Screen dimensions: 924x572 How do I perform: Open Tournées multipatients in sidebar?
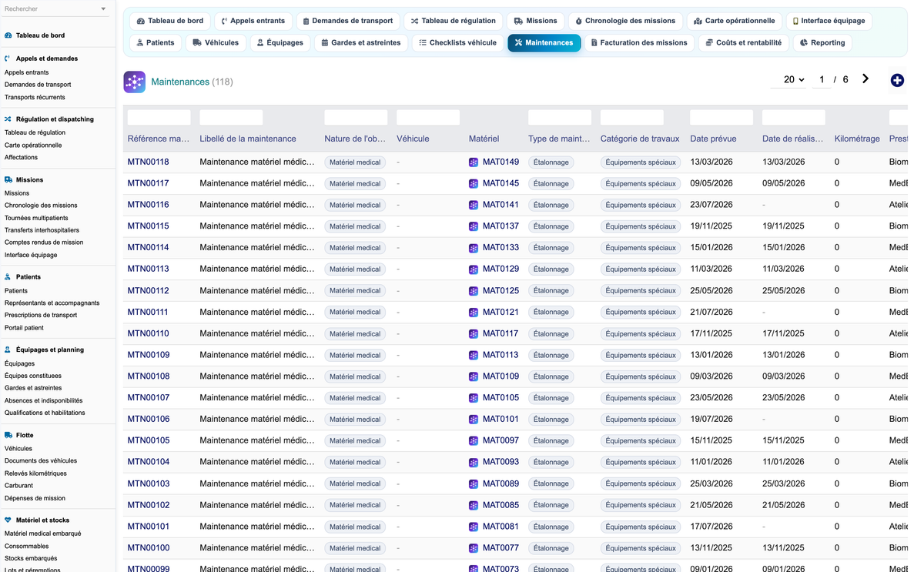click(36, 218)
